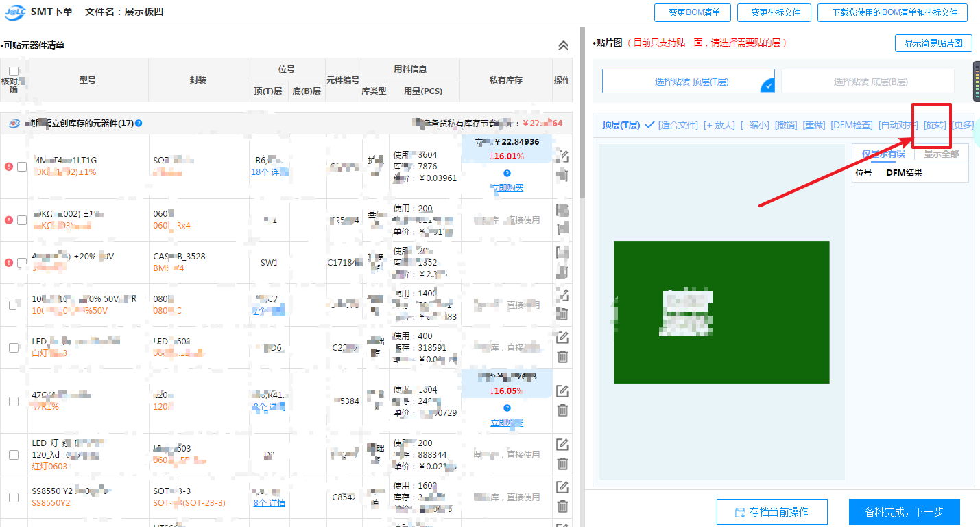Click the trash icon for SS8550 Y2 row

point(562,506)
